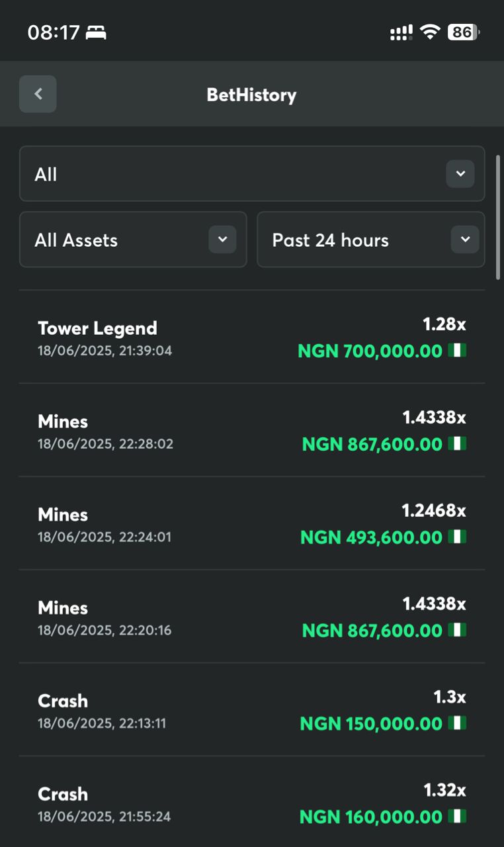Tap the flag icon beside NGN 150,000.00
Image resolution: width=504 pixels, height=847 pixels.
click(457, 723)
